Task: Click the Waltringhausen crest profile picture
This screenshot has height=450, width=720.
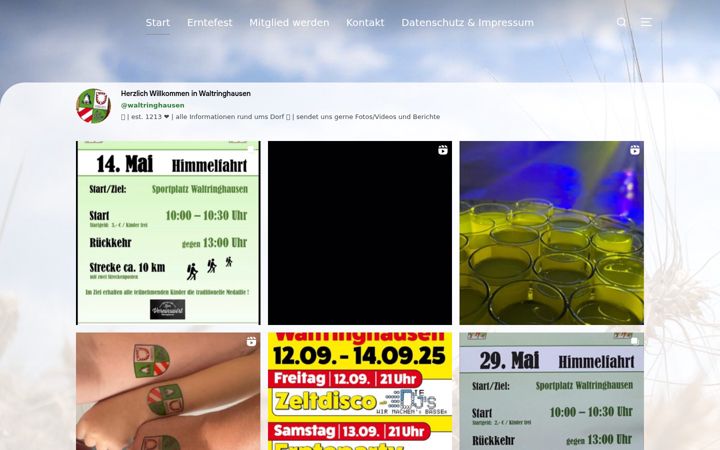Action: click(94, 106)
